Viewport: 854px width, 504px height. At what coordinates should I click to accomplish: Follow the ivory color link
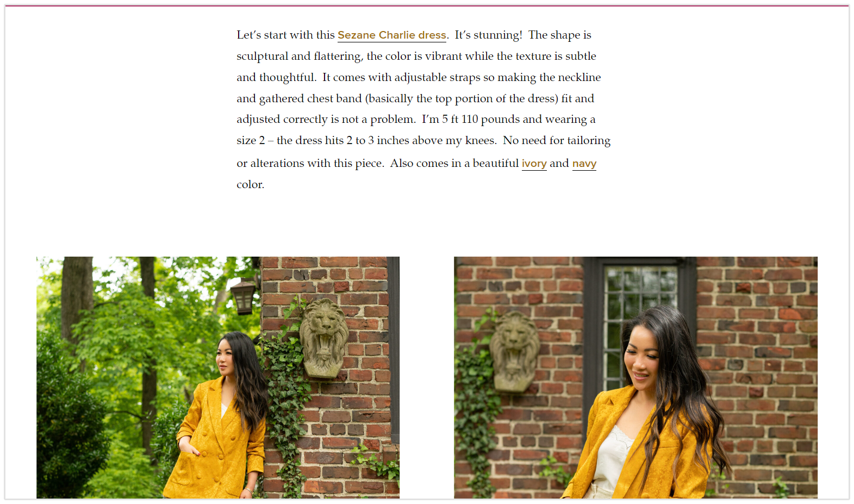(534, 164)
